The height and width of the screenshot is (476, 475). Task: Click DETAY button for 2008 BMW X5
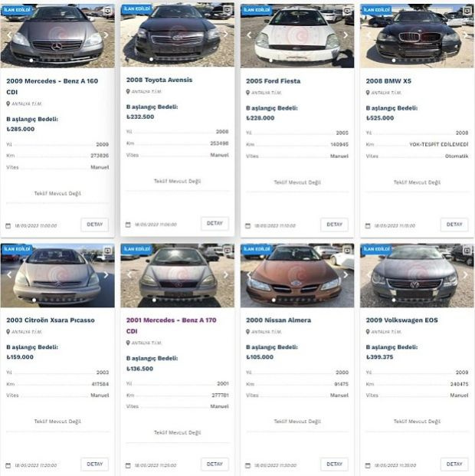454,225
